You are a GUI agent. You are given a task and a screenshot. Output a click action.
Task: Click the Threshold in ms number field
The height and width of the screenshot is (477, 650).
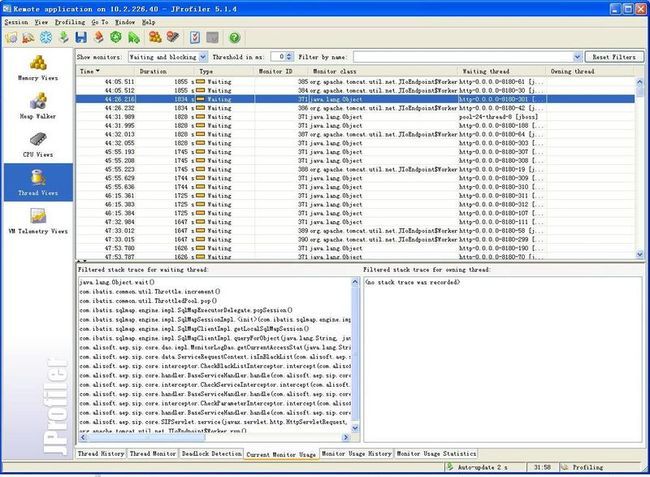278,57
